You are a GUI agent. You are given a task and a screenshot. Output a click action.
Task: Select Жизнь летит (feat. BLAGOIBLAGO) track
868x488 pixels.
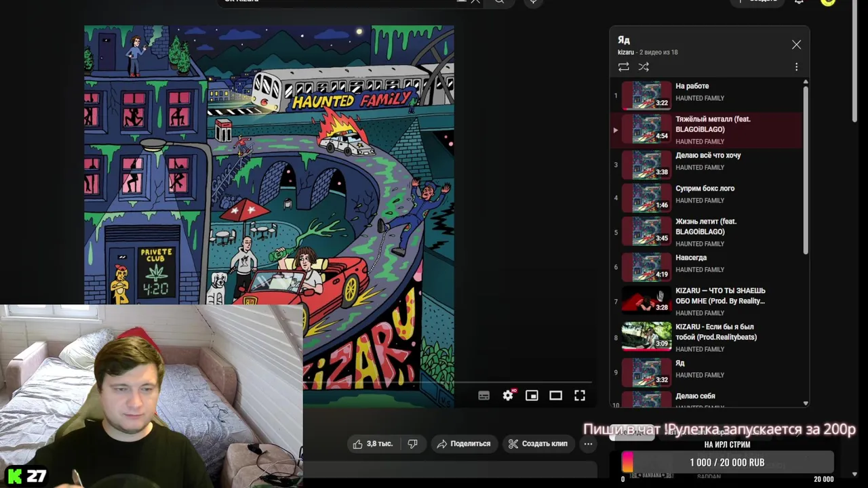point(706,232)
